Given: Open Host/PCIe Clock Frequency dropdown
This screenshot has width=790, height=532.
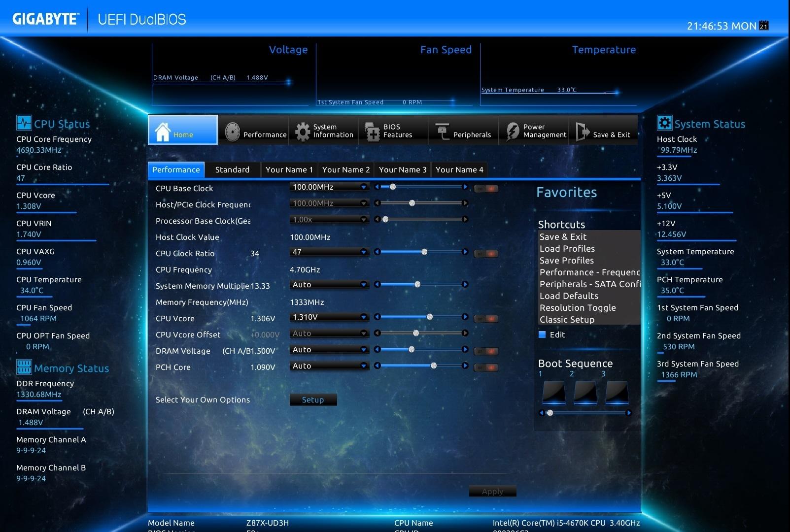Looking at the screenshot, I should 329,203.
